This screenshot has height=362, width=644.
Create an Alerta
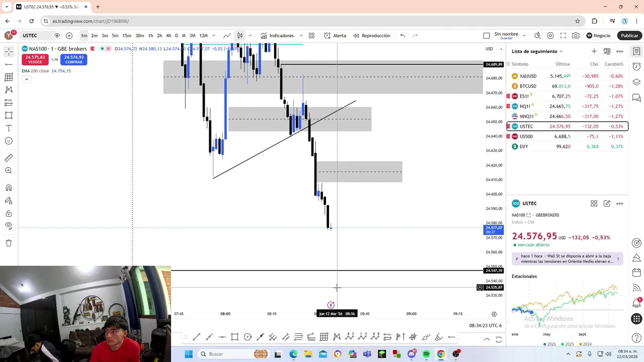335,36
